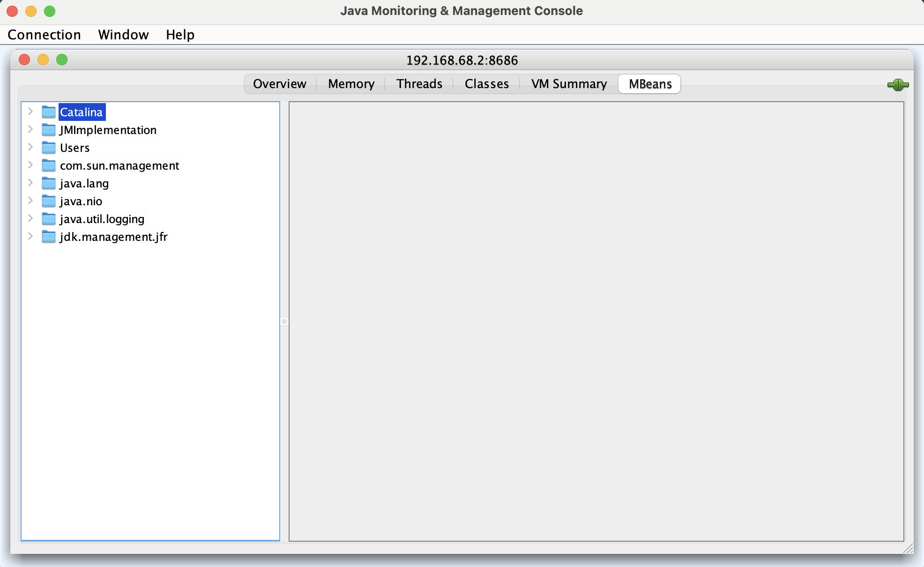Select the java.util.logging tree label
The width and height of the screenshot is (924, 567).
(102, 219)
